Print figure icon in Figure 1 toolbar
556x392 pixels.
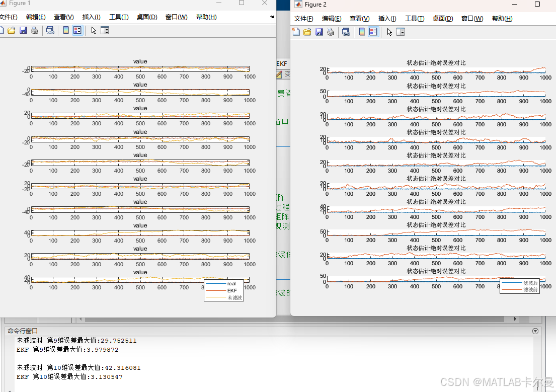click(35, 31)
